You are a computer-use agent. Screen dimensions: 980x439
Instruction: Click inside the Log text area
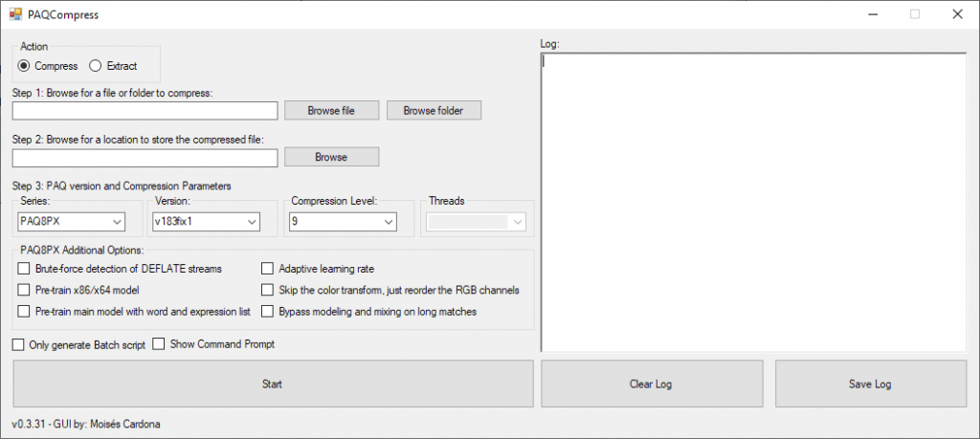[x=754, y=203]
